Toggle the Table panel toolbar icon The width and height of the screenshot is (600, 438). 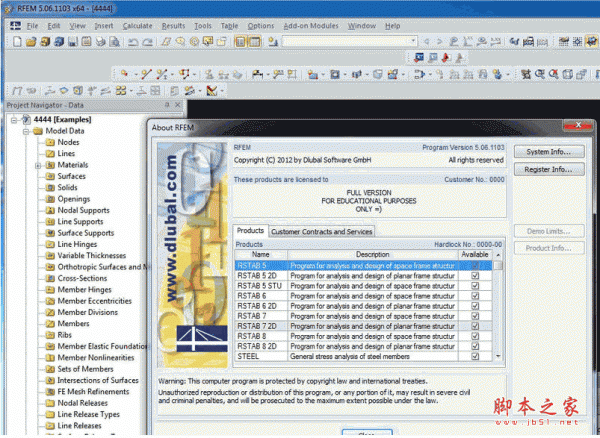pyautogui.click(x=254, y=41)
